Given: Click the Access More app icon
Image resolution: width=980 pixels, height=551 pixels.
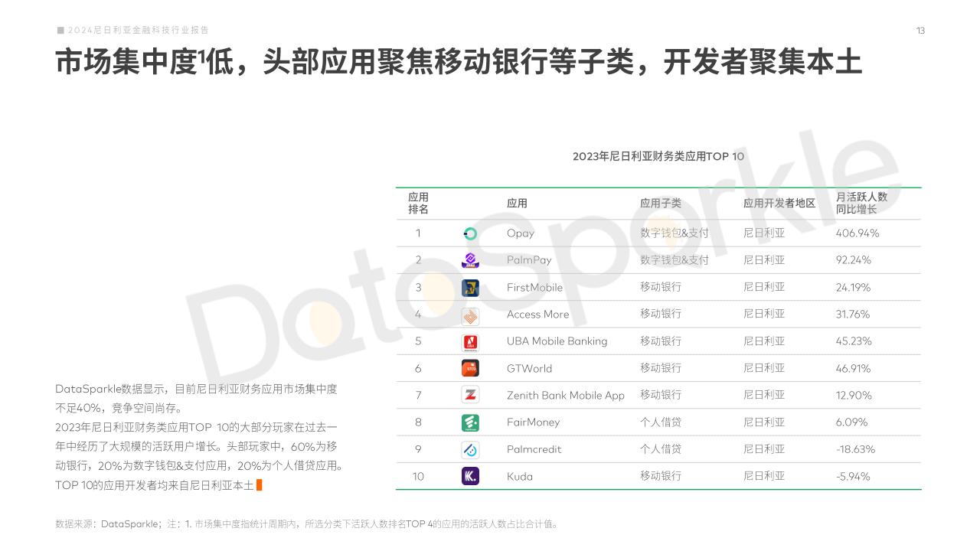Looking at the screenshot, I should click(x=470, y=315).
